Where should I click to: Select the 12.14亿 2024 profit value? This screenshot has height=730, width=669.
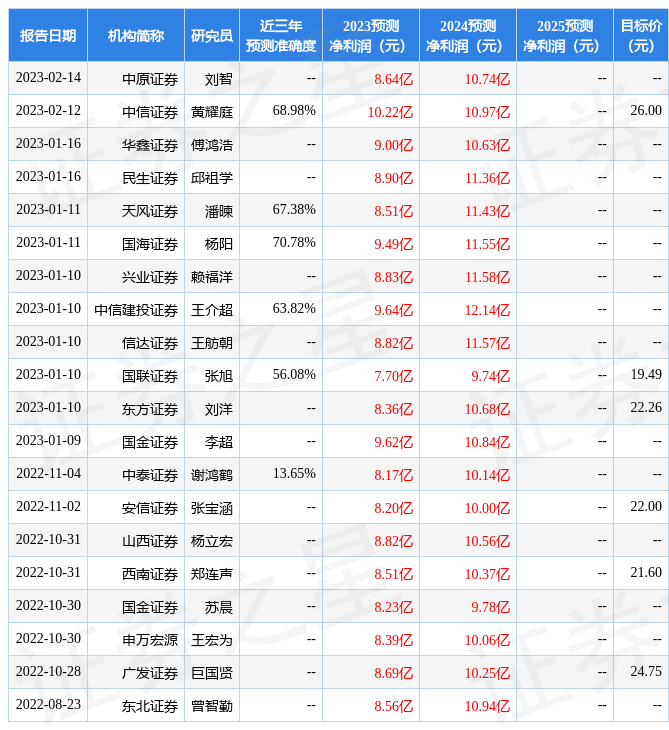pos(487,309)
